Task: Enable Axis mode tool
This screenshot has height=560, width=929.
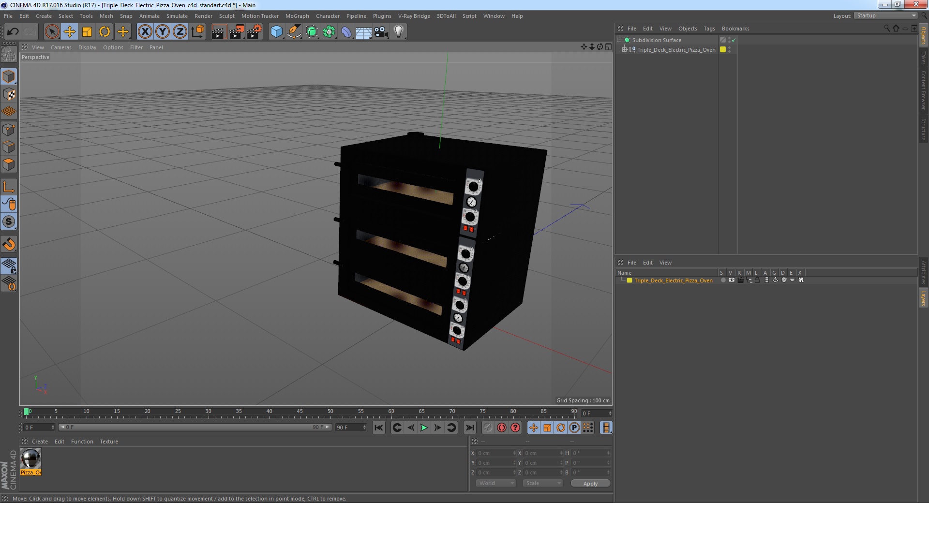Action: point(9,187)
